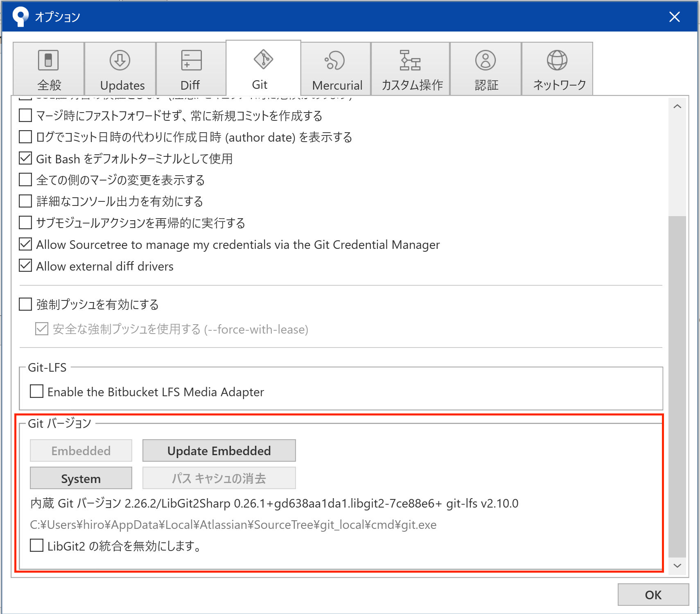Click the Updates download arrow icon
The width and height of the screenshot is (700, 614).
pyautogui.click(x=120, y=60)
